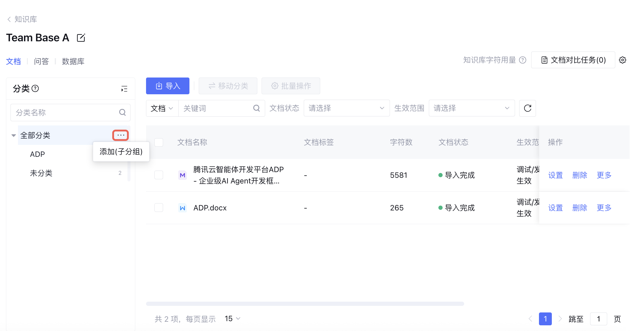Click the horizontal scrollbar under the table
The image size is (644, 331).
pos(305,304)
